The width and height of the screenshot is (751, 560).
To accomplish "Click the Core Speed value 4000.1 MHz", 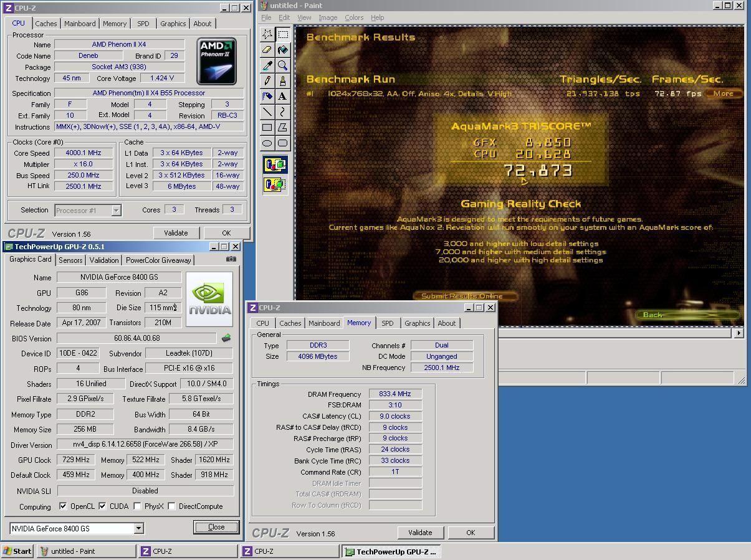I will [x=84, y=153].
